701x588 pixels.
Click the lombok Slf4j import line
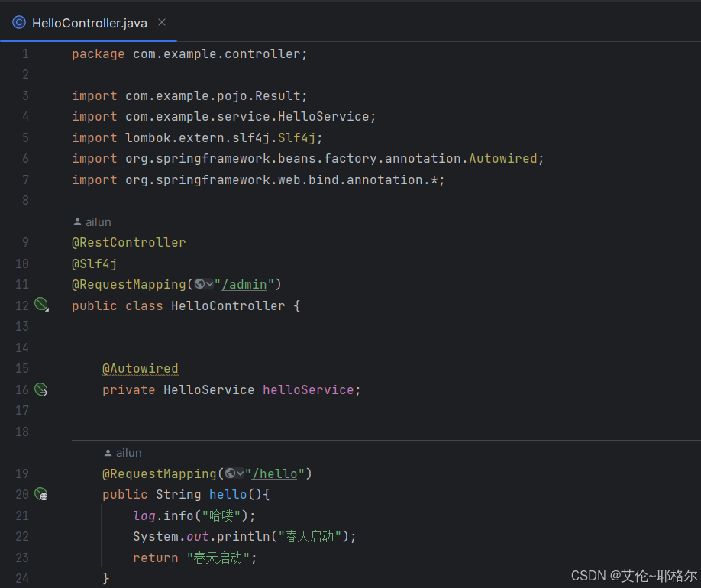pos(197,137)
